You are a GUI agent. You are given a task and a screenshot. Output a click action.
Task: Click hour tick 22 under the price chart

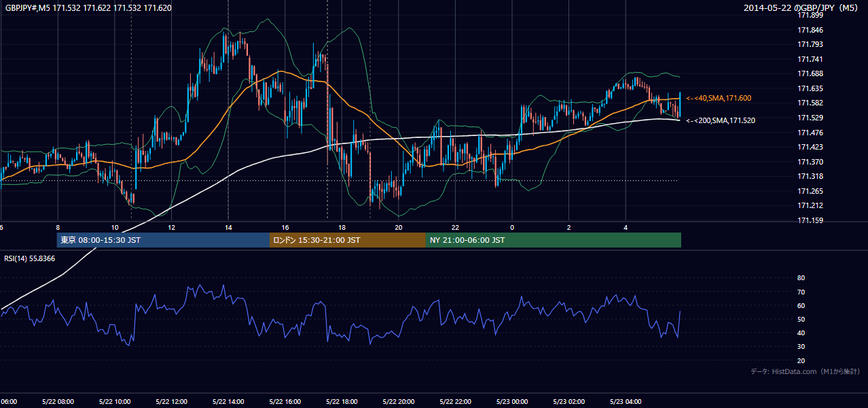coord(455,228)
